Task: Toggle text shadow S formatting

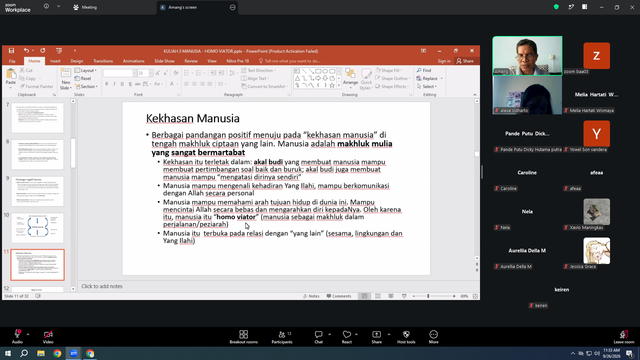Action: (x=130, y=84)
